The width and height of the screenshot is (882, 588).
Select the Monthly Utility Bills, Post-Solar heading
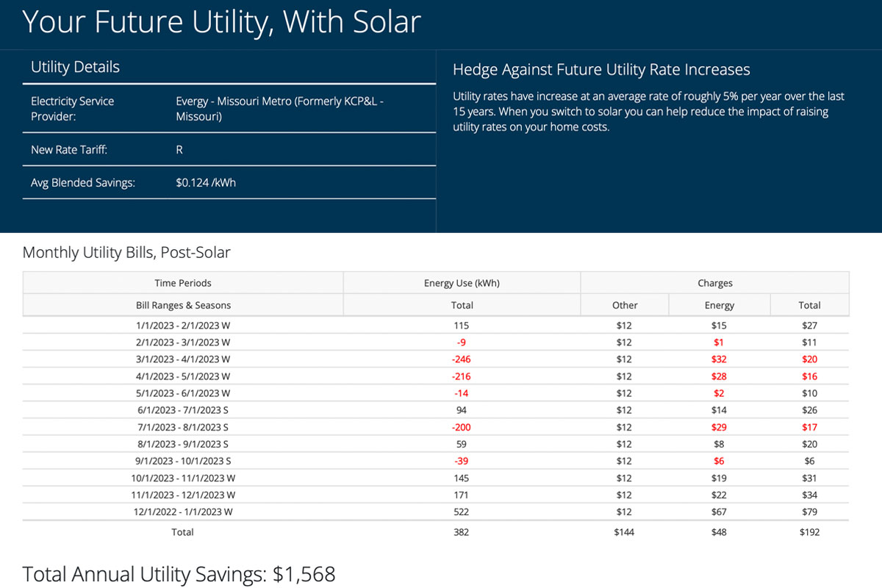coord(126,252)
